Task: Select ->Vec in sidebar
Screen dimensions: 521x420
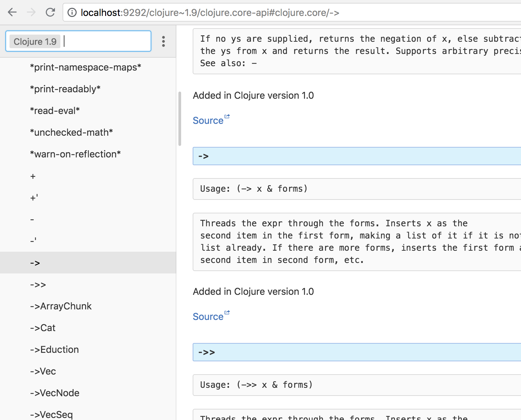Action: (x=88, y=371)
